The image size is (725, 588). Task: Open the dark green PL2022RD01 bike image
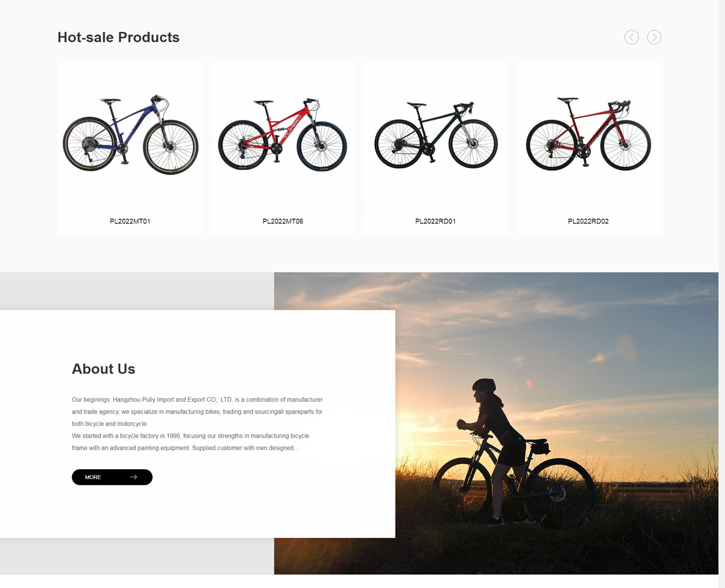click(x=436, y=135)
